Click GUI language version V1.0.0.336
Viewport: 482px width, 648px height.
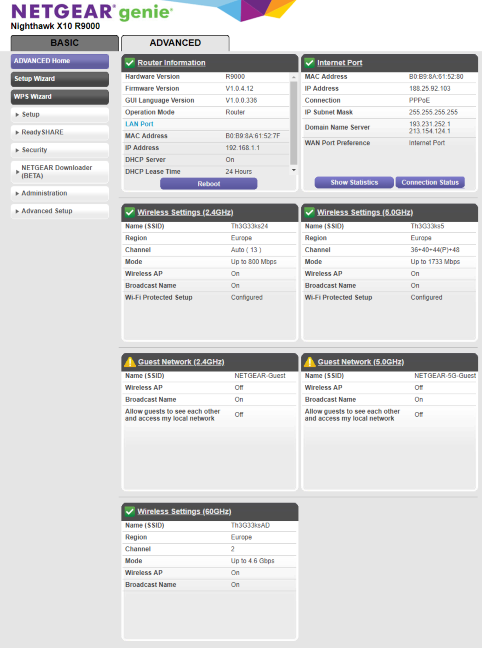tap(241, 100)
